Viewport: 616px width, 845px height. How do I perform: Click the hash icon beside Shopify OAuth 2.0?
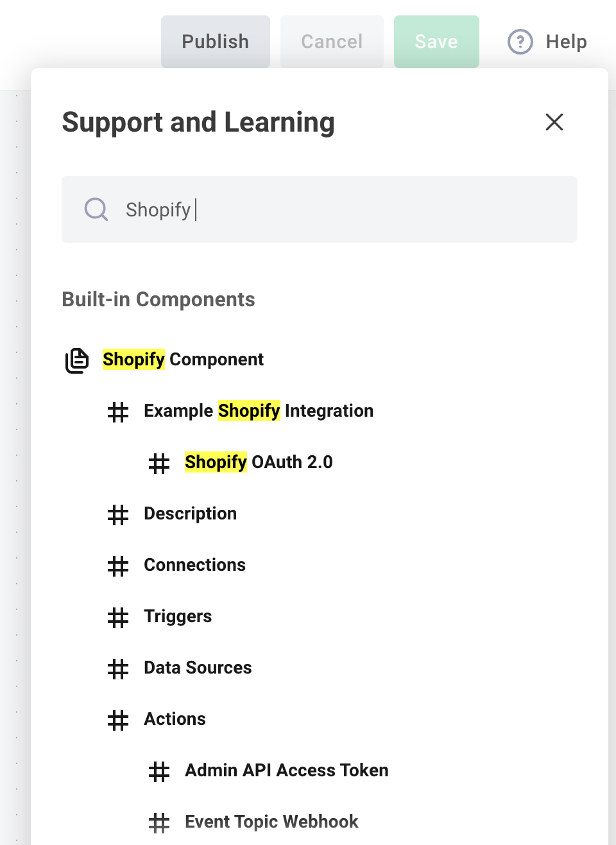[158, 464]
